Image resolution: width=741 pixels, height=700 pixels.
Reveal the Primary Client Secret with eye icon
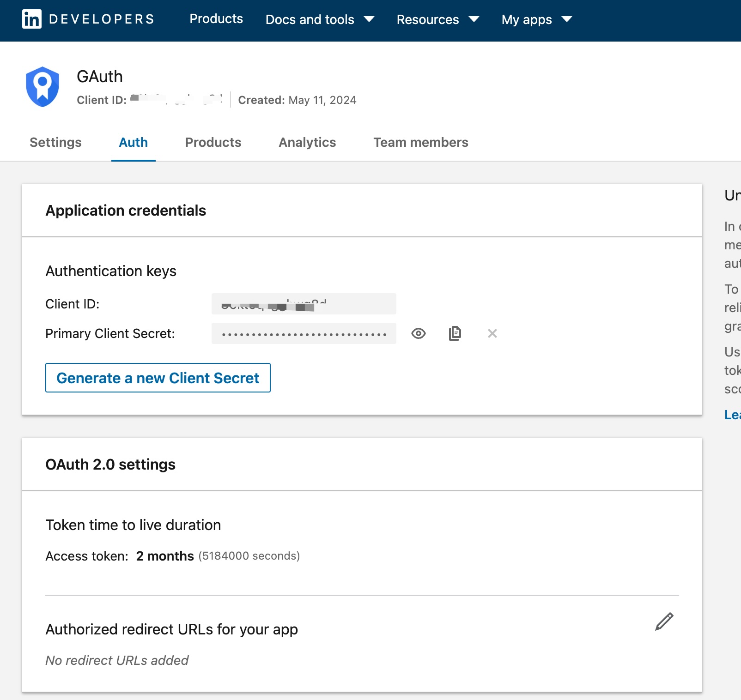point(419,333)
